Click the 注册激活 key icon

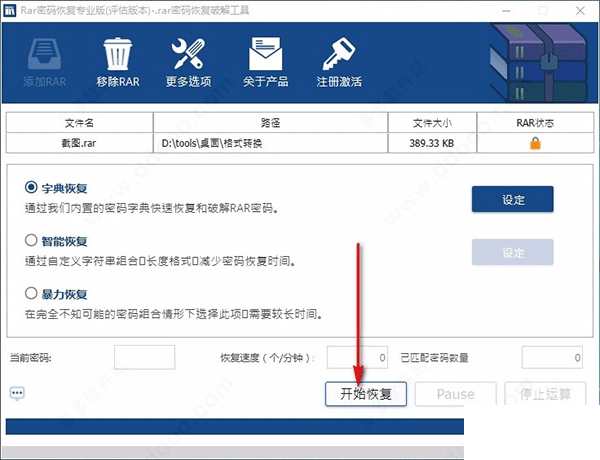click(339, 54)
